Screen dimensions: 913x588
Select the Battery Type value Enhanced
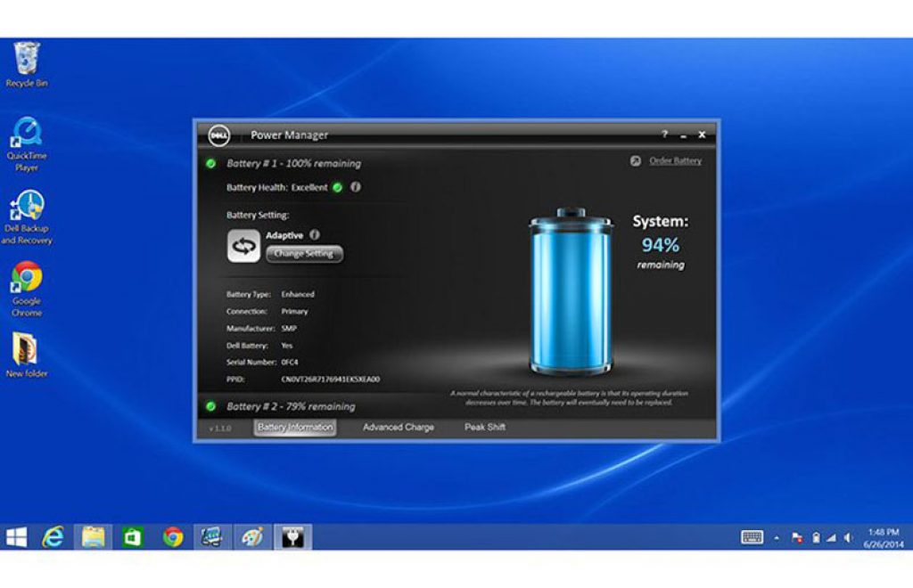[298, 294]
